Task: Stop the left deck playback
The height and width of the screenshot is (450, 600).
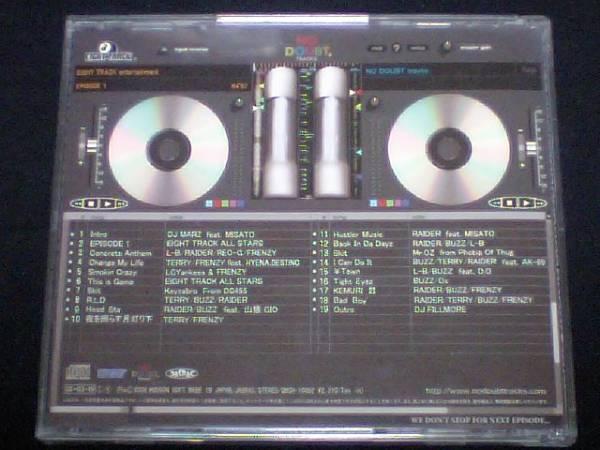Action: 91,204
